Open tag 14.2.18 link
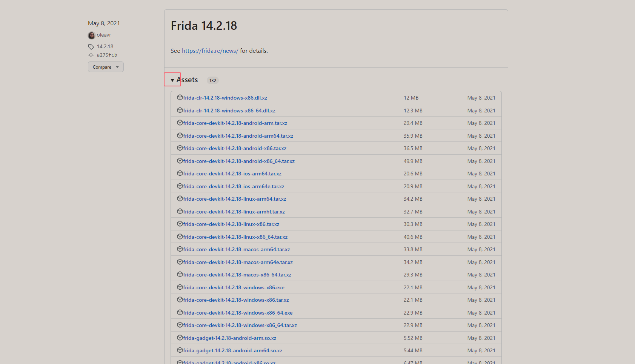The width and height of the screenshot is (635, 364). click(105, 46)
